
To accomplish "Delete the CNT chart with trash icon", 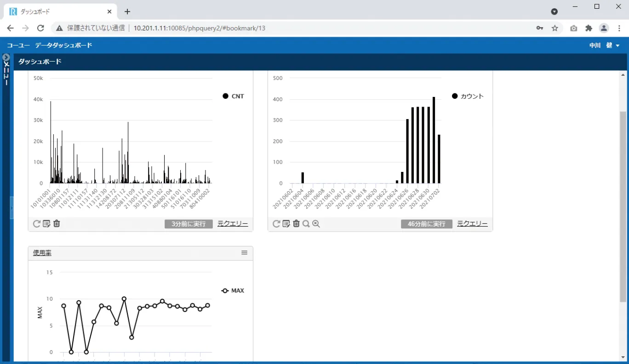I will [x=57, y=224].
